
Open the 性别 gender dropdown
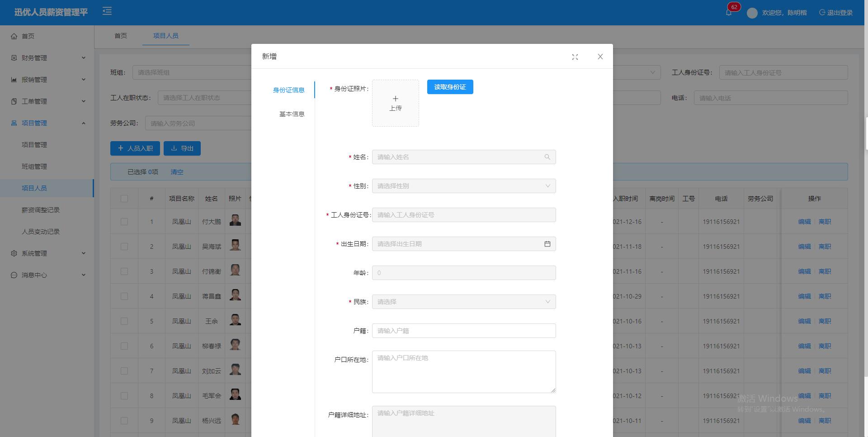463,186
